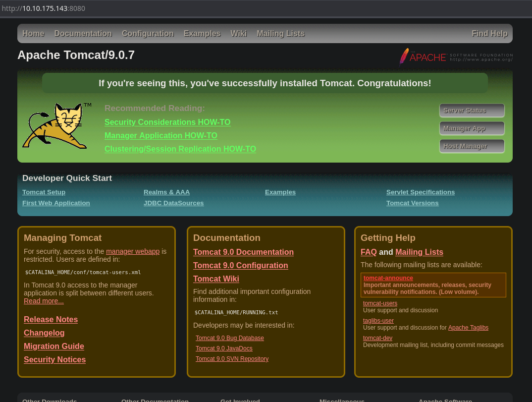Viewport: 532px width, 402px height.
Task: Open the Examples navigation item
Action: (202, 34)
